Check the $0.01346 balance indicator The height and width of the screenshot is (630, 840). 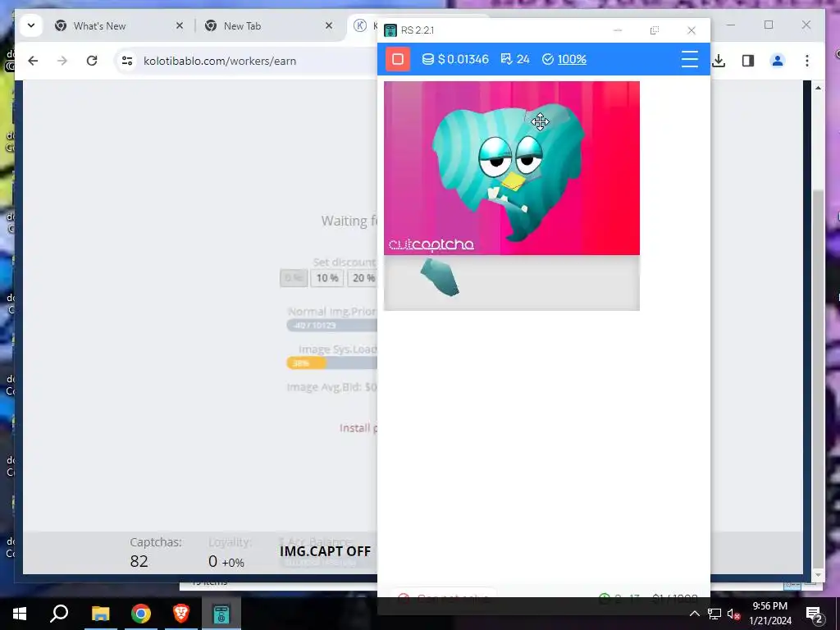point(455,59)
